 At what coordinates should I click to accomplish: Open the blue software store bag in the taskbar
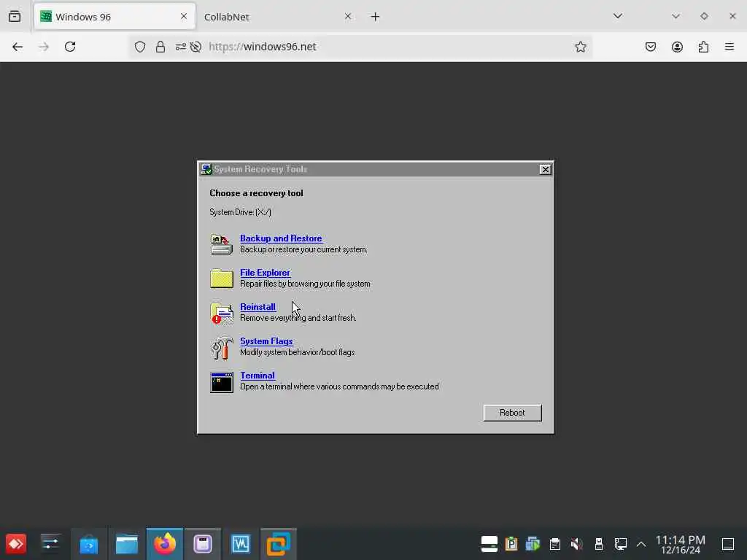(88, 544)
